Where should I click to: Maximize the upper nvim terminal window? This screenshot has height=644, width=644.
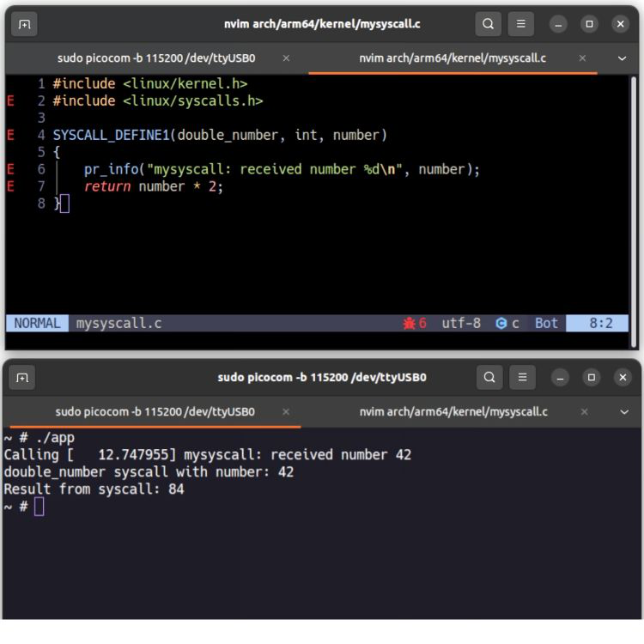pos(589,25)
